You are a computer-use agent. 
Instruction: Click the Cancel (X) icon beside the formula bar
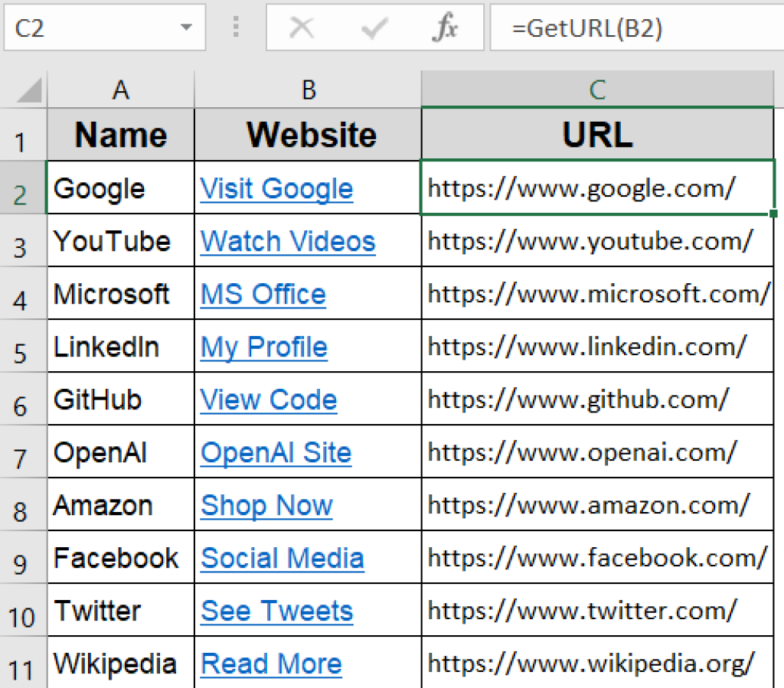point(302,28)
